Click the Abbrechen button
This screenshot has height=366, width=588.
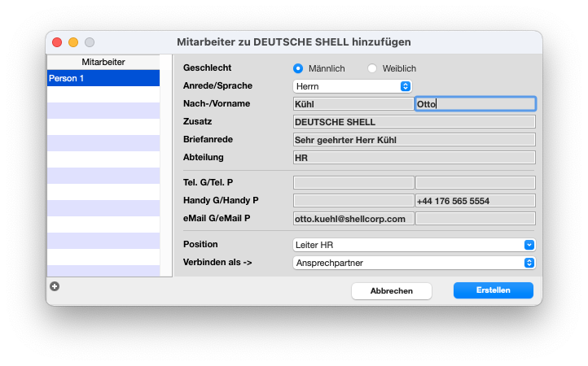pyautogui.click(x=392, y=291)
